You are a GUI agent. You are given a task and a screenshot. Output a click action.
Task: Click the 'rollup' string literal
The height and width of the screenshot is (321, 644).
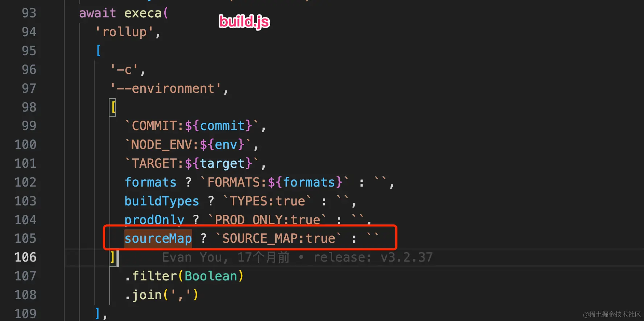pos(124,32)
